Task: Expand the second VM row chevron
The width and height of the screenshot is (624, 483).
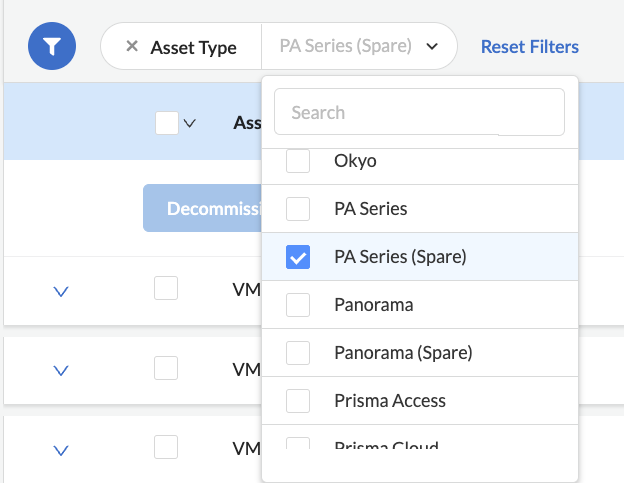Action: [x=60, y=370]
